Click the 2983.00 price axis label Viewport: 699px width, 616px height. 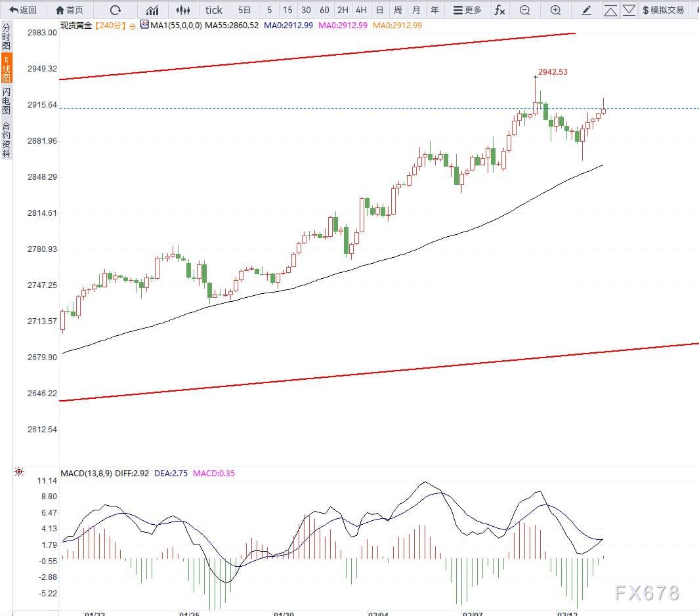[x=42, y=33]
